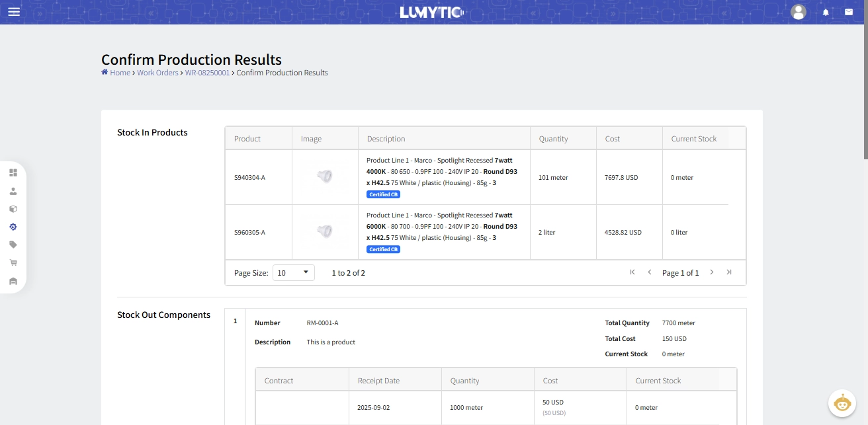Click the Home breadcrumb link

pyautogui.click(x=120, y=73)
